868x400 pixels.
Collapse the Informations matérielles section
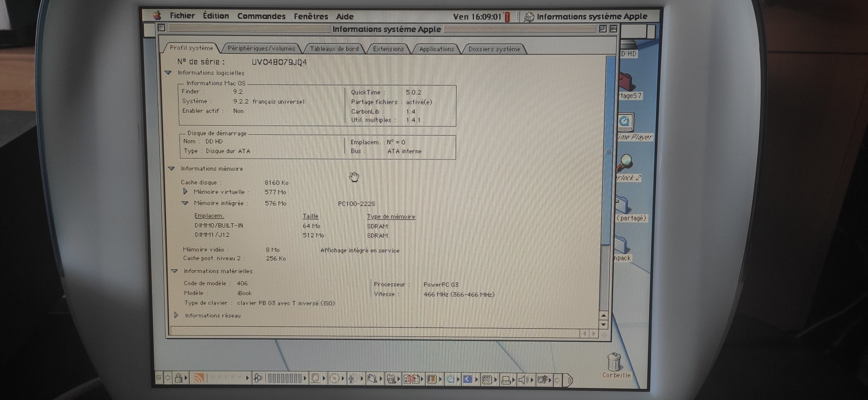174,271
